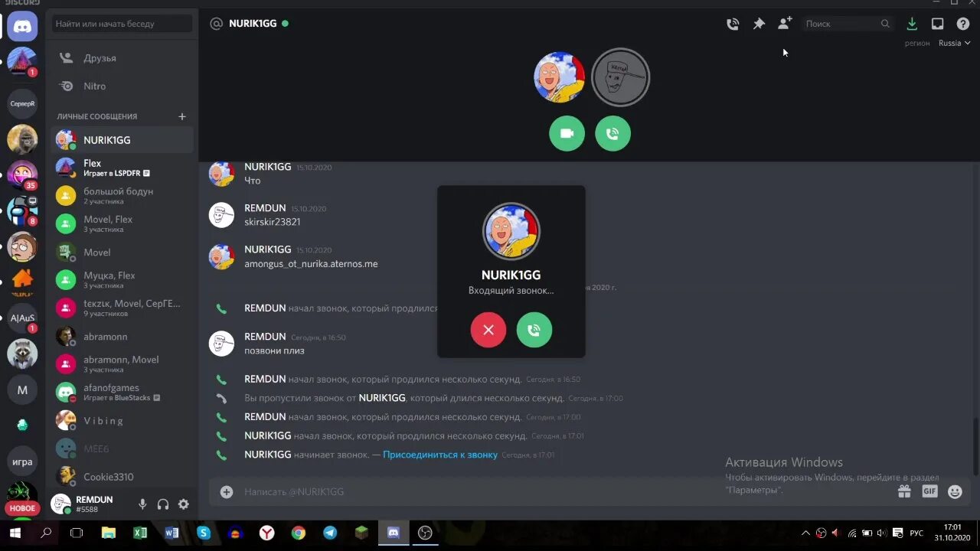Open the Russia region dropdown
Screen dimensions: 980x551
954,43
